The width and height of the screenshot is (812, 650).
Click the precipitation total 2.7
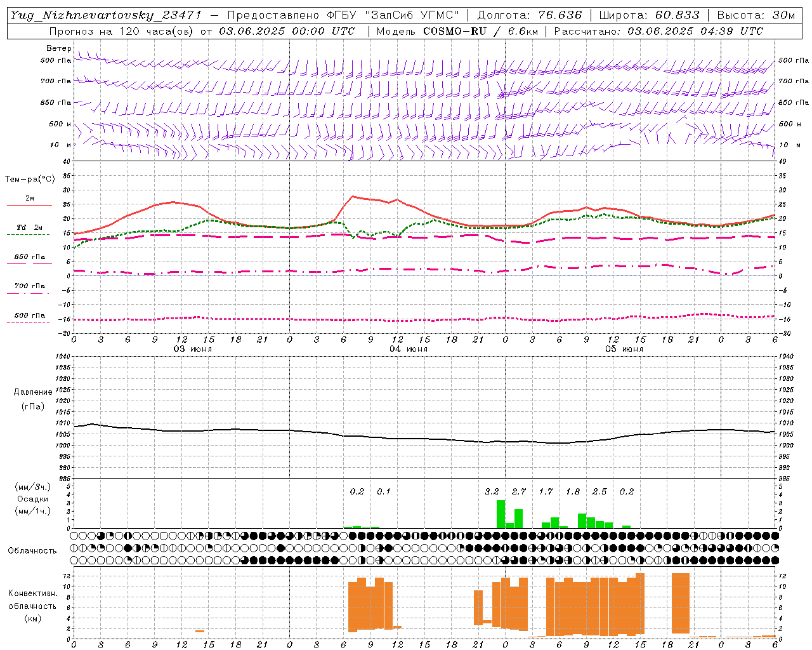(x=519, y=491)
